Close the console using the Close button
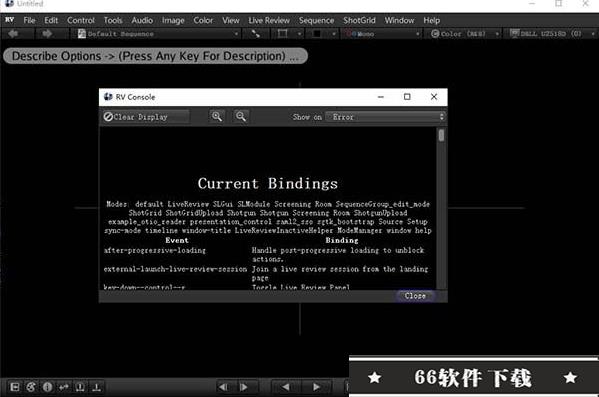 click(415, 296)
